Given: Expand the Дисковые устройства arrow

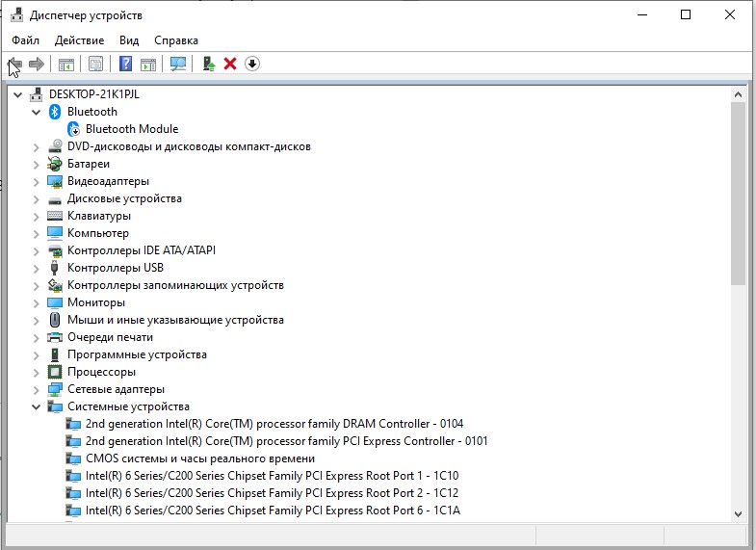Looking at the screenshot, I should (37, 199).
